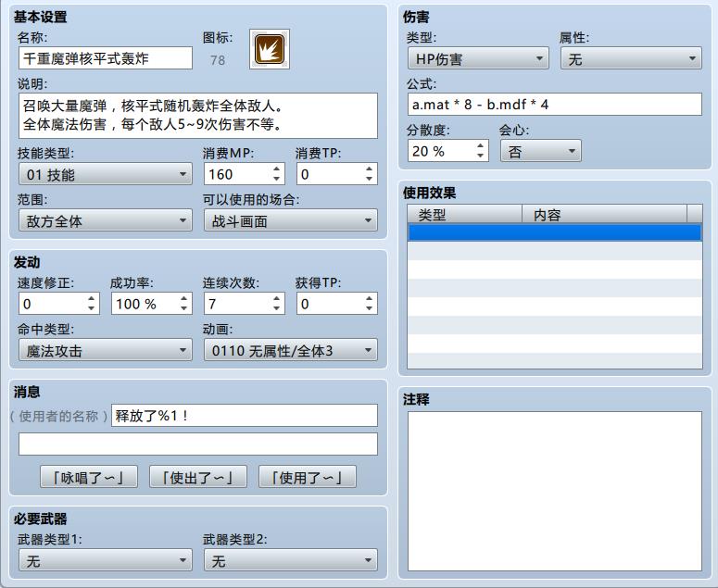Decrease 消费MP value with down arrow
The image size is (718, 588).
[x=276, y=179]
